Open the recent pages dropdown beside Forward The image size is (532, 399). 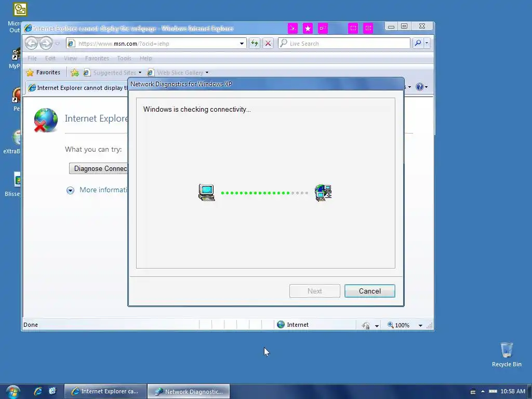click(57, 44)
